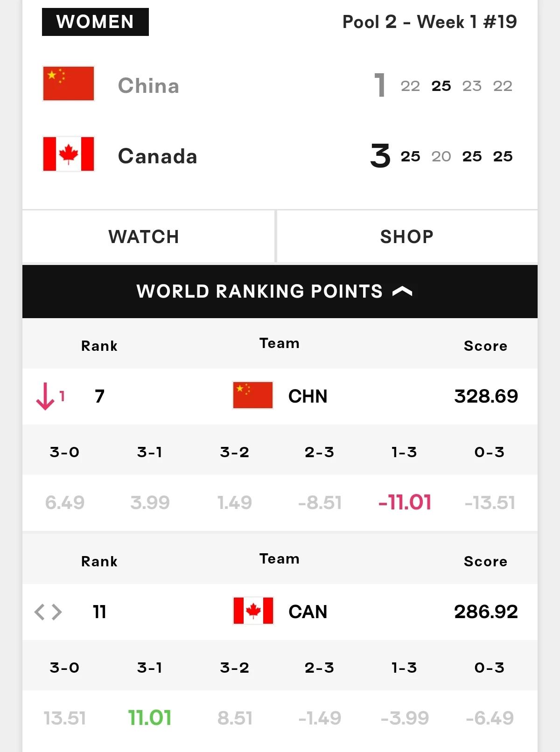
Task: Click the CAN flag in ranking table
Action: pos(253,611)
